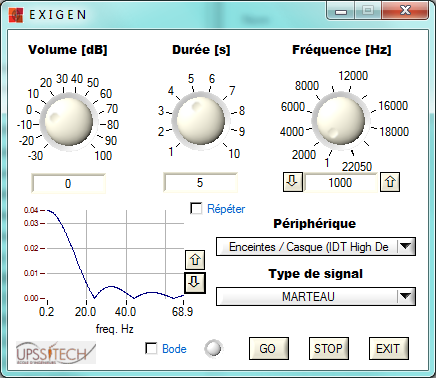Start signal with the GO button
The image size is (436, 378).
[x=269, y=348]
